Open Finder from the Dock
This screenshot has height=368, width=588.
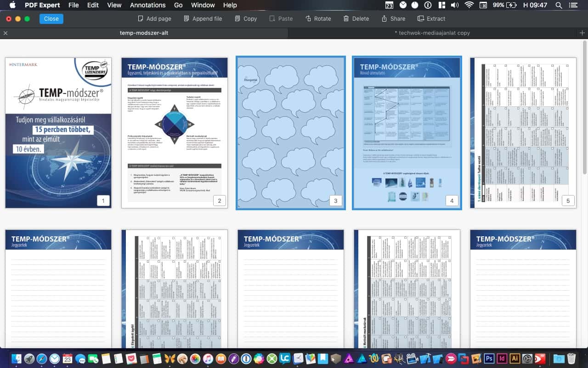17,358
